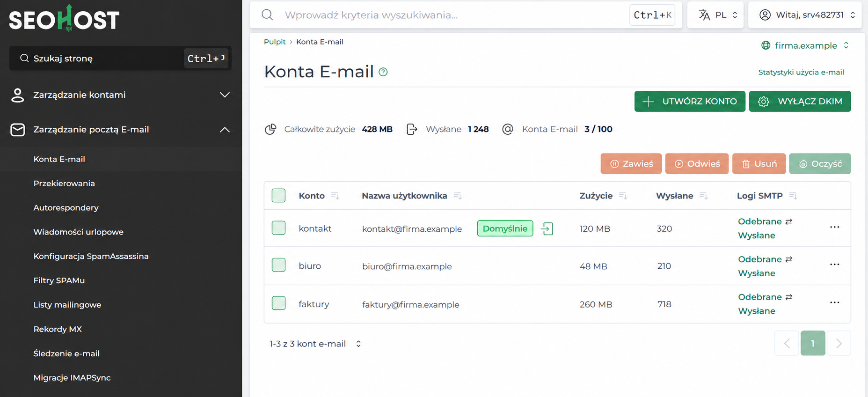
Task: Open Wysłane SMTP logs for faktury
Action: tap(757, 311)
